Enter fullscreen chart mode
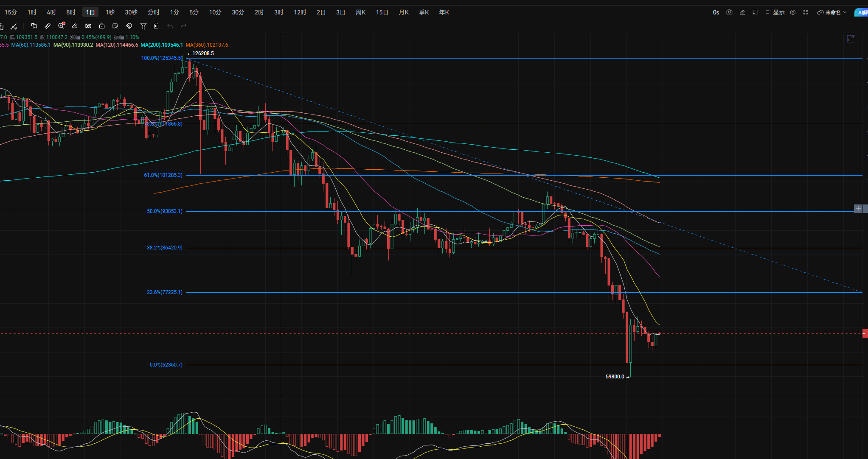Screen dimensions: 868x459 pyautogui.click(x=806, y=12)
